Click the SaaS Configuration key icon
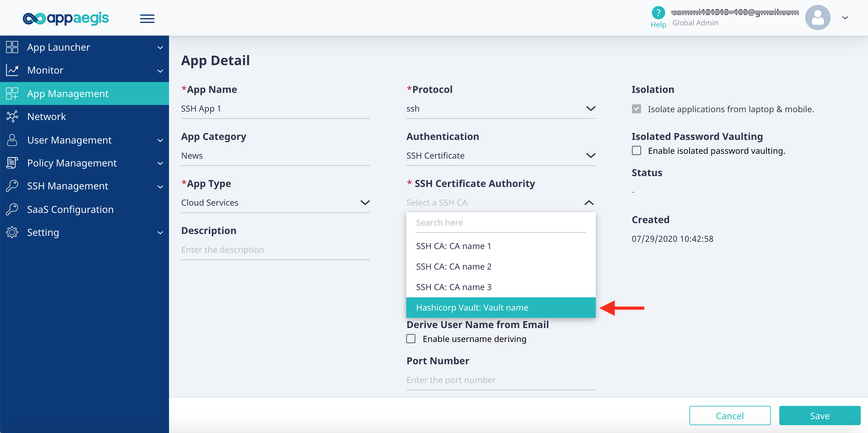 [12, 209]
